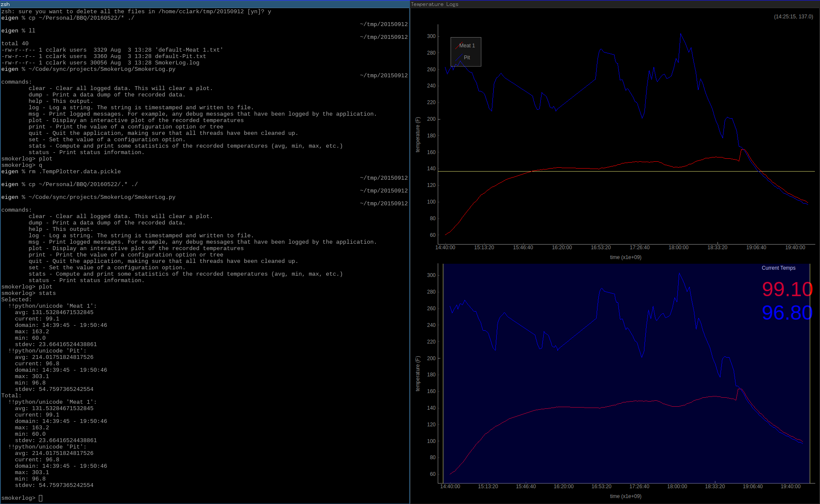The width and height of the screenshot is (820, 504).
Task: Click the Pit legend label
Action: [x=467, y=58]
